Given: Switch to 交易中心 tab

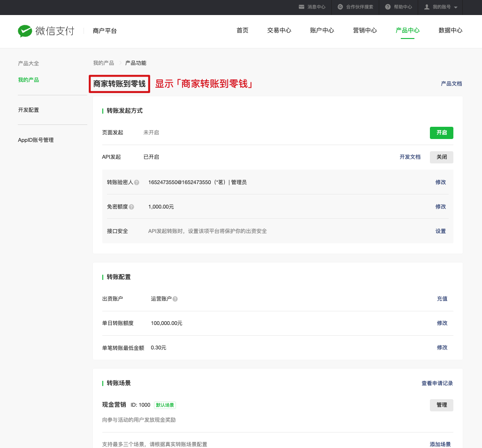Looking at the screenshot, I should click(x=279, y=31).
